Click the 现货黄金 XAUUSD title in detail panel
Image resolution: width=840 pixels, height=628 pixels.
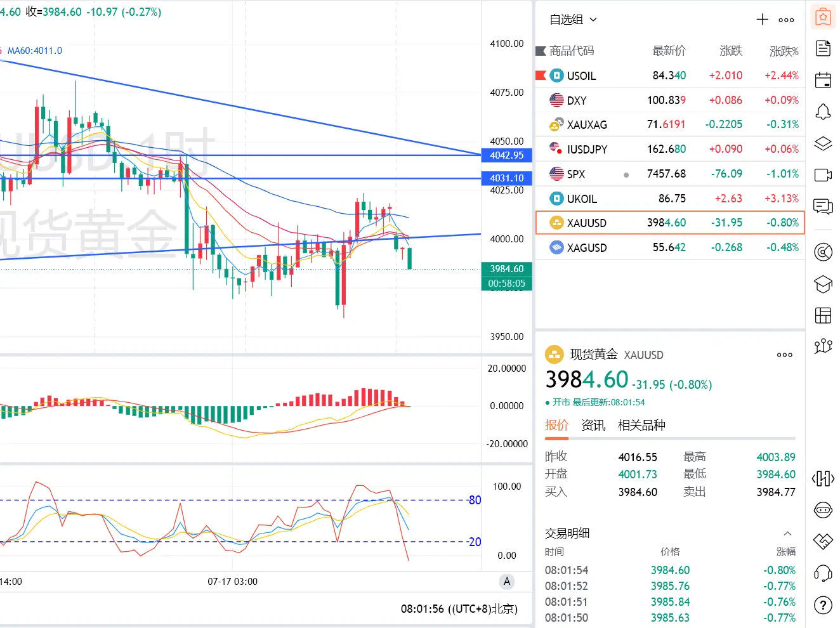(617, 355)
